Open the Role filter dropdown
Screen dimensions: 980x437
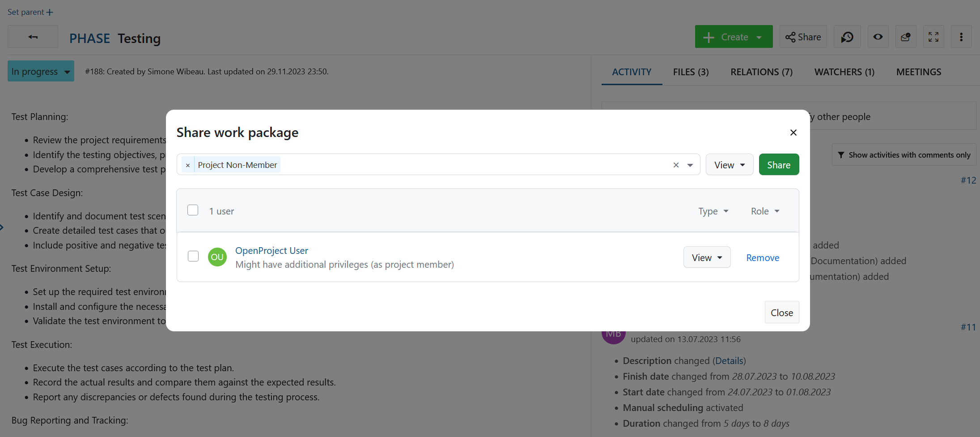[x=765, y=211]
